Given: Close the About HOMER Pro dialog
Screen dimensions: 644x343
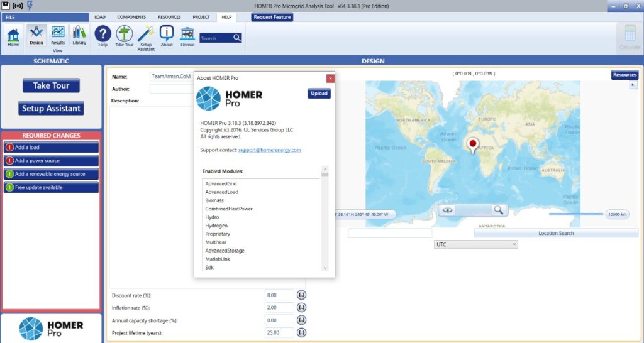Looking at the screenshot, I should [x=330, y=78].
